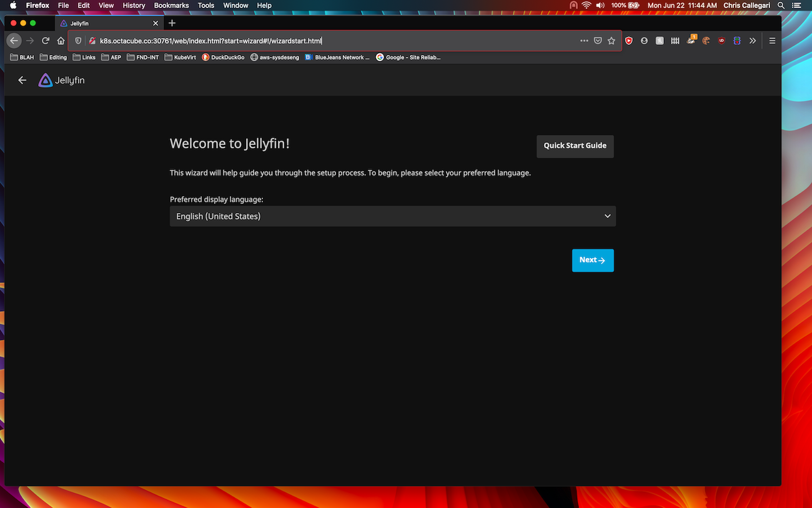Open Firefox hamburger menu
Viewport: 812px width, 508px height.
click(x=773, y=41)
